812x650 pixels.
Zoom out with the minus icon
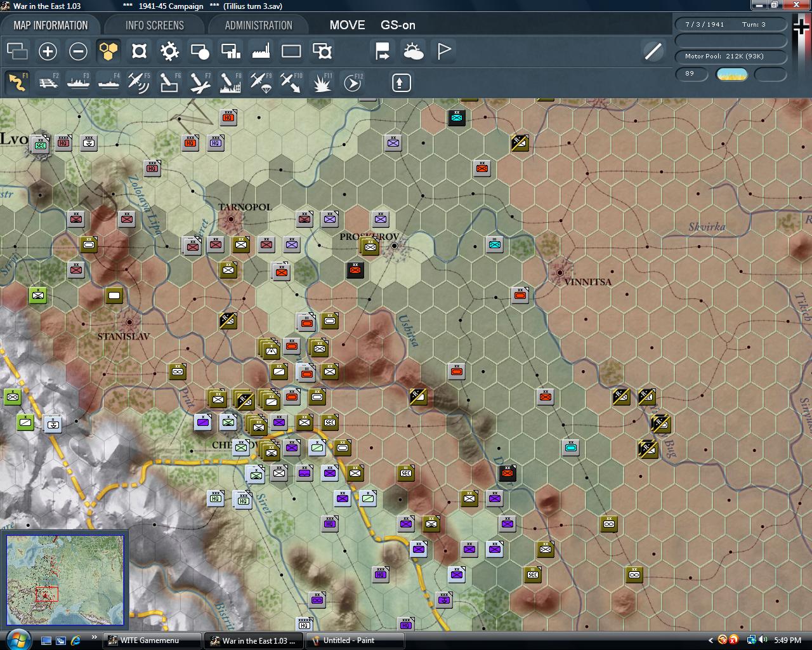point(78,51)
